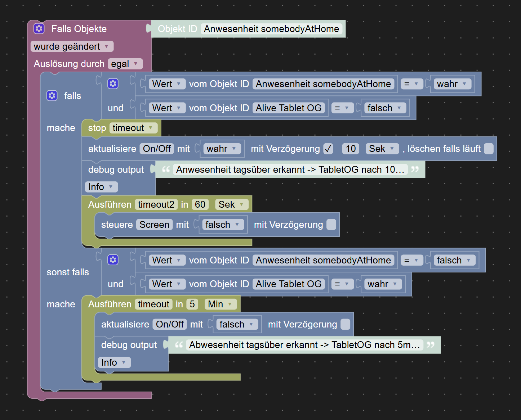This screenshot has width=521, height=420.
Task: Click the closing quote of the Anwesenheit text
Action: (415, 169)
